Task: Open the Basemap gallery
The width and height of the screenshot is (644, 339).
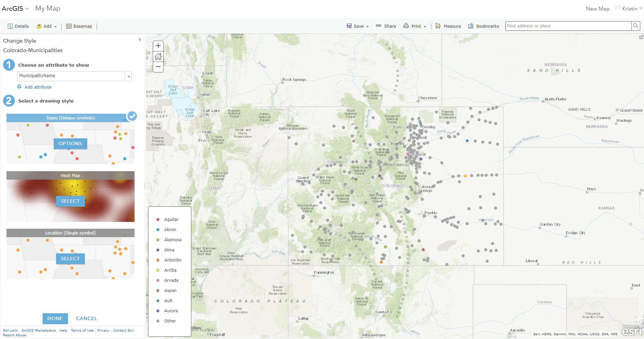Action: pyautogui.click(x=79, y=26)
